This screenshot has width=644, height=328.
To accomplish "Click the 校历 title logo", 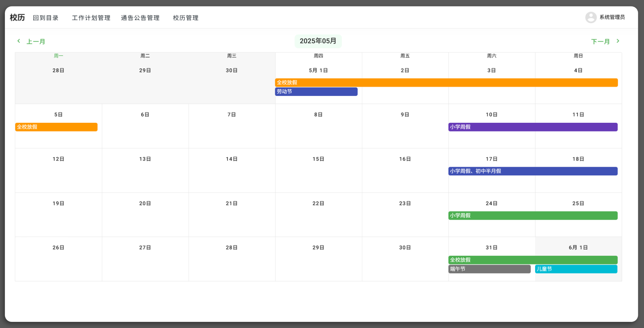I will click(x=17, y=17).
